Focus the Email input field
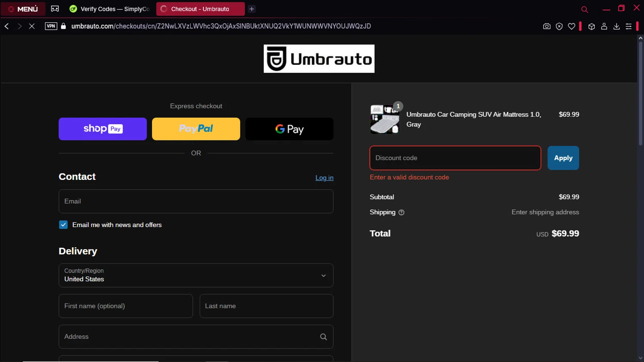Viewport: 644px width, 362px height. click(196, 201)
